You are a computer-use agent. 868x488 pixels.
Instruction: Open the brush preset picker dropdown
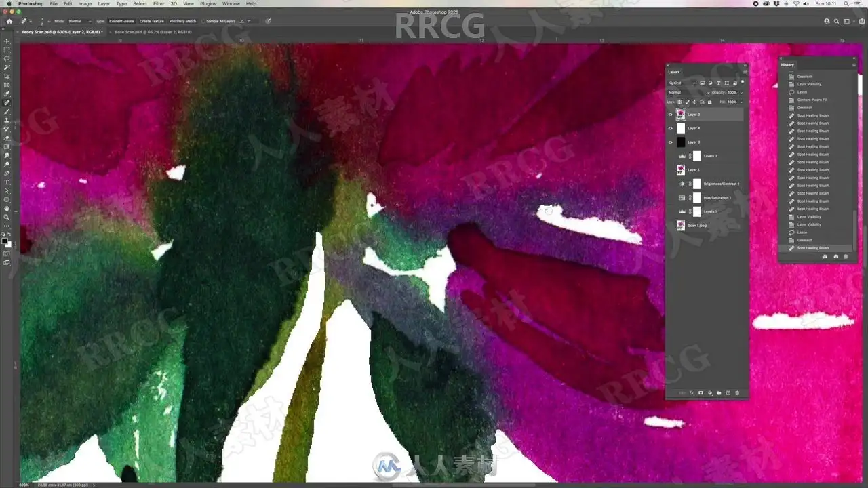tap(49, 22)
